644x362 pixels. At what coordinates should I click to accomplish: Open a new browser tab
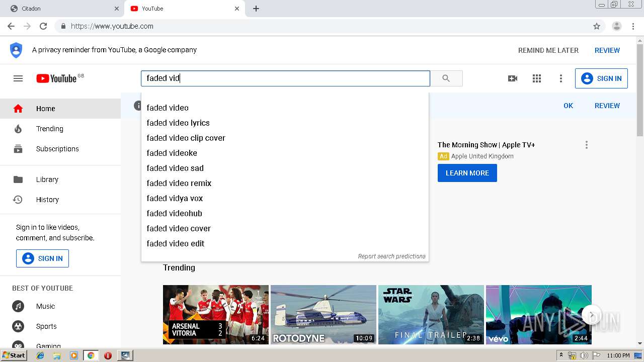coord(256,9)
